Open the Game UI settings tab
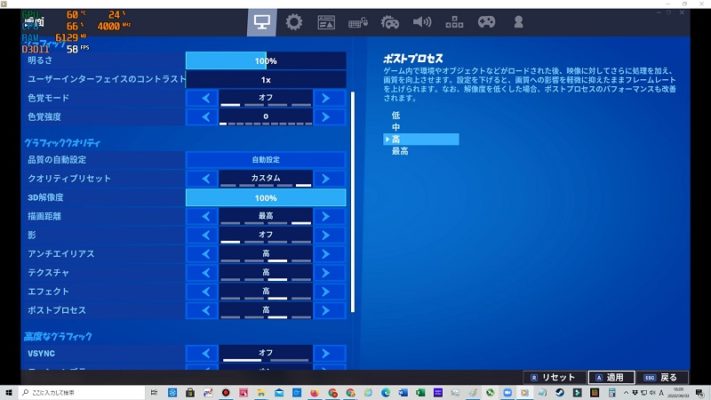 coord(326,21)
